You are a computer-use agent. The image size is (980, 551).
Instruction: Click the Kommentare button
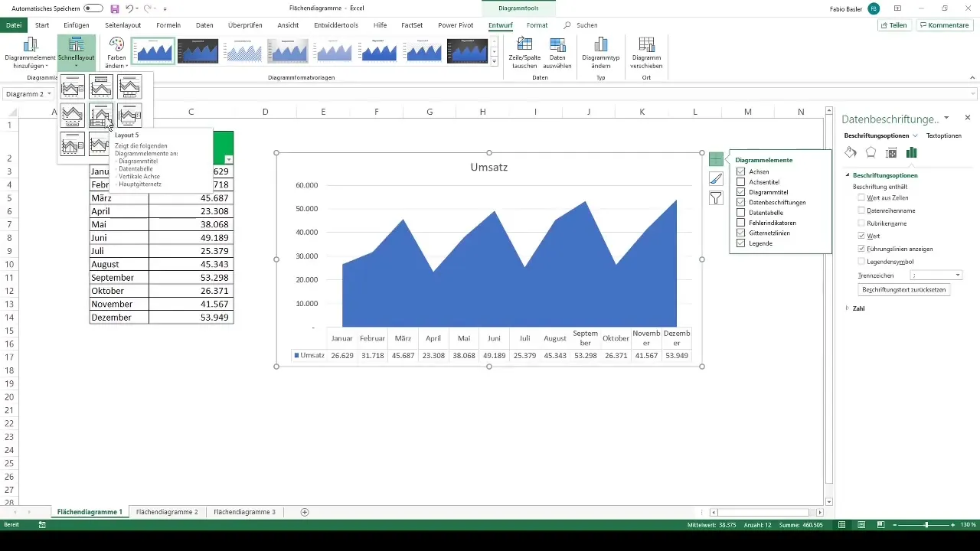945,25
